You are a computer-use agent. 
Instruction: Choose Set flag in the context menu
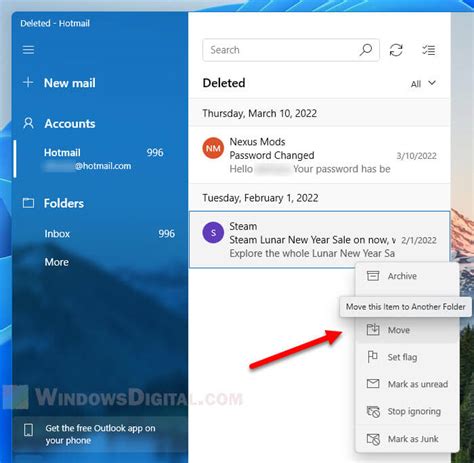pos(407,357)
